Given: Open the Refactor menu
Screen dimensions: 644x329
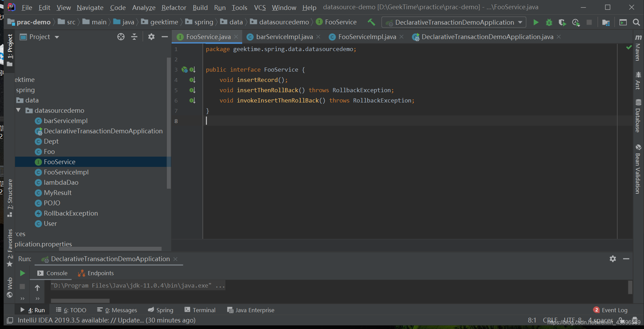Looking at the screenshot, I should pos(174,7).
